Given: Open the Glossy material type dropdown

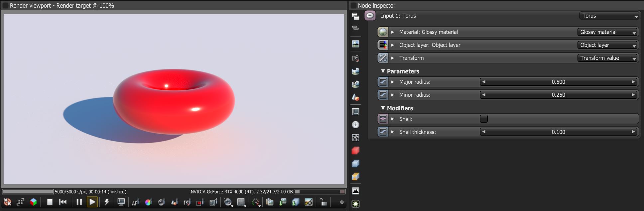Looking at the screenshot, I should (x=608, y=32).
